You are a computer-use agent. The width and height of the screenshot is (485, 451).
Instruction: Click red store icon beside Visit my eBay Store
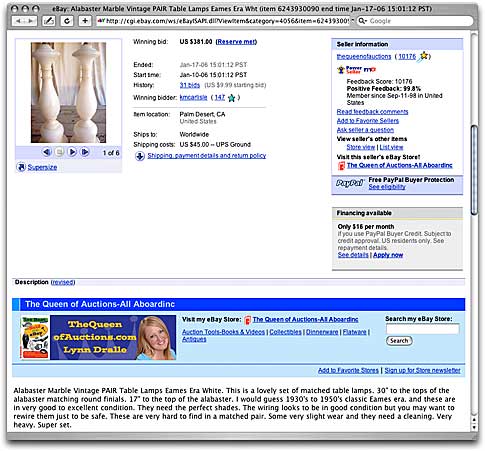click(x=247, y=320)
